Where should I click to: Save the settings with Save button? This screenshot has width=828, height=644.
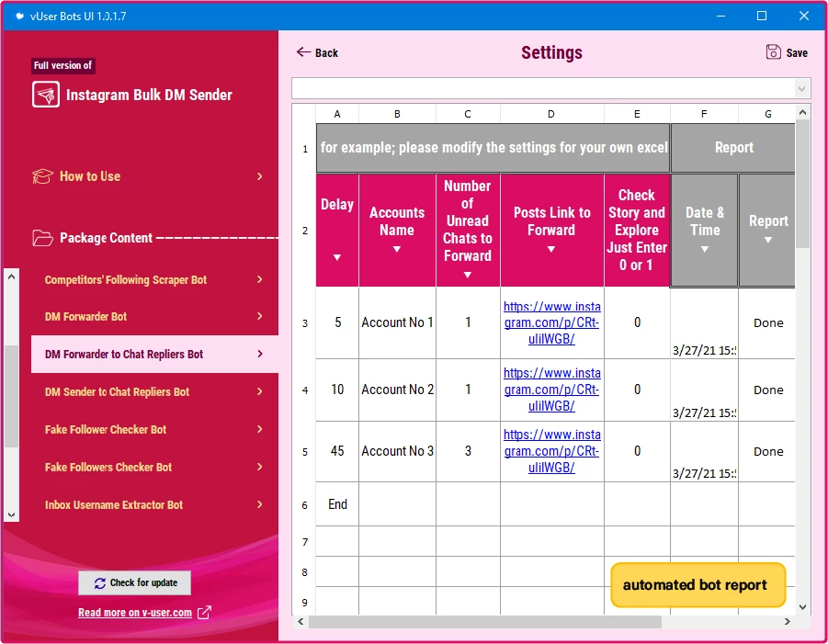click(787, 52)
